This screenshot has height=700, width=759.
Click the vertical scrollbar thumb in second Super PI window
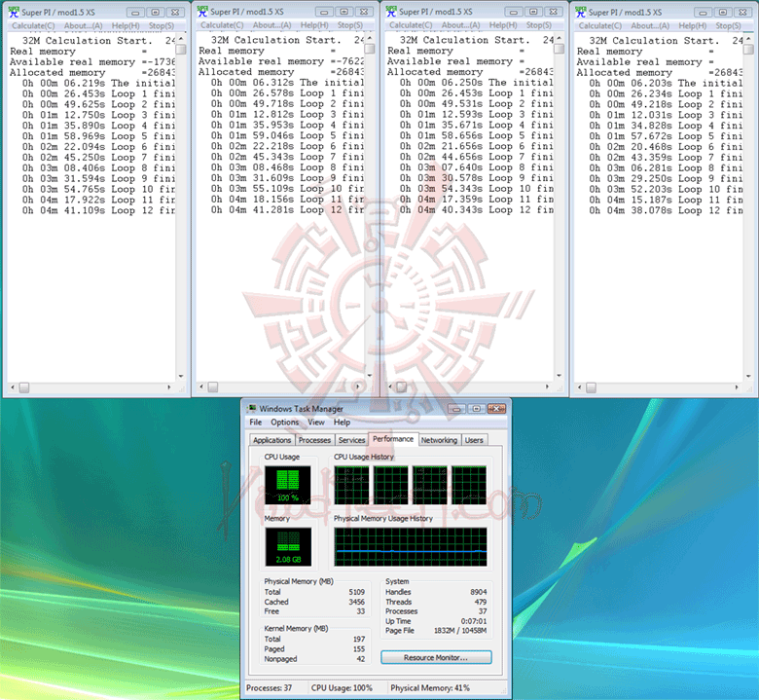tap(370, 49)
